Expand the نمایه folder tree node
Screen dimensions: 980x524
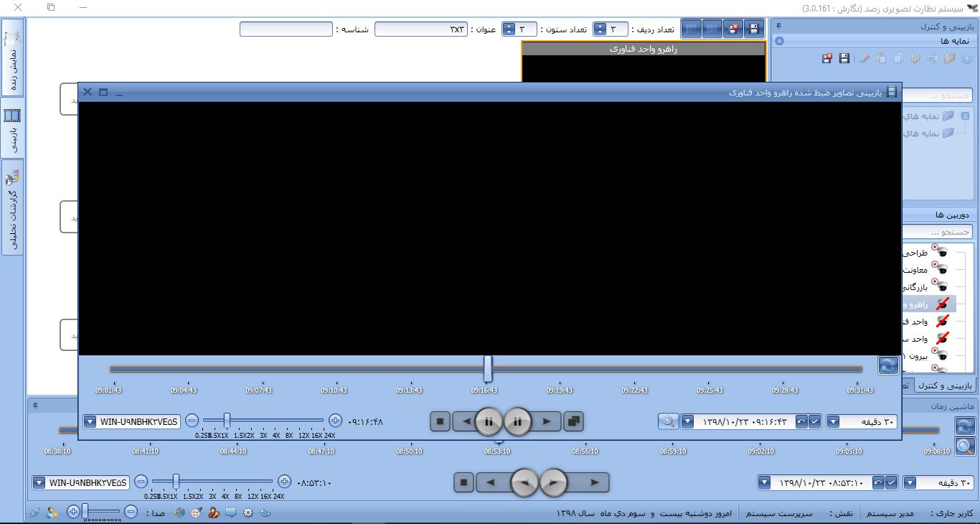965,116
